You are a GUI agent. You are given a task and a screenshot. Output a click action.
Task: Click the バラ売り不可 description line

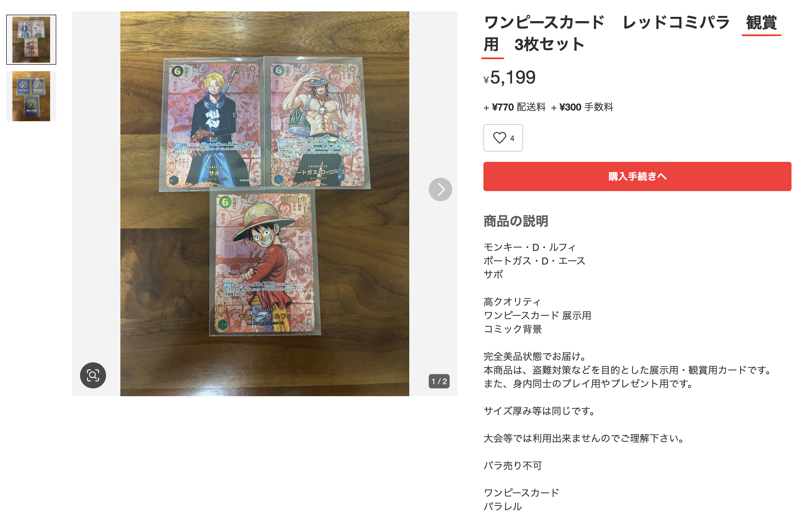(513, 466)
